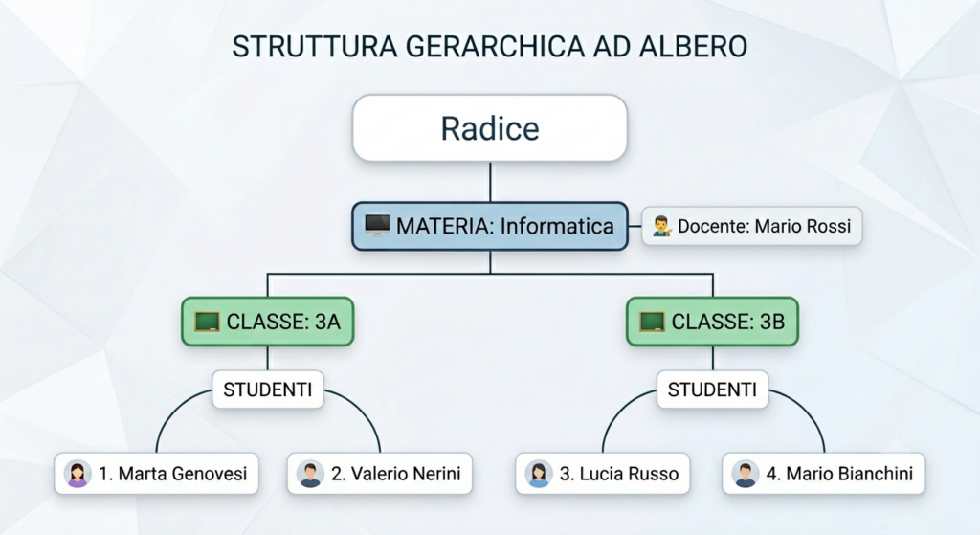Select student 3. Lucia Russo
980x535 pixels.
(x=603, y=474)
